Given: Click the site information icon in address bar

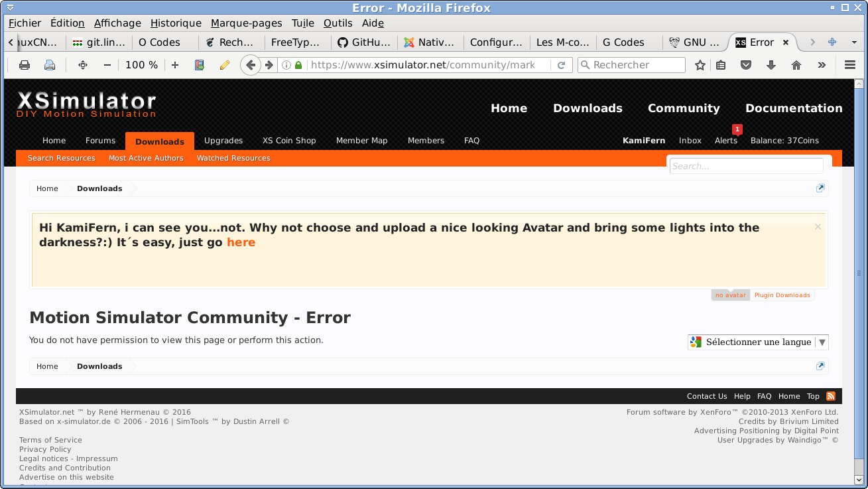Looking at the screenshot, I should (x=286, y=65).
